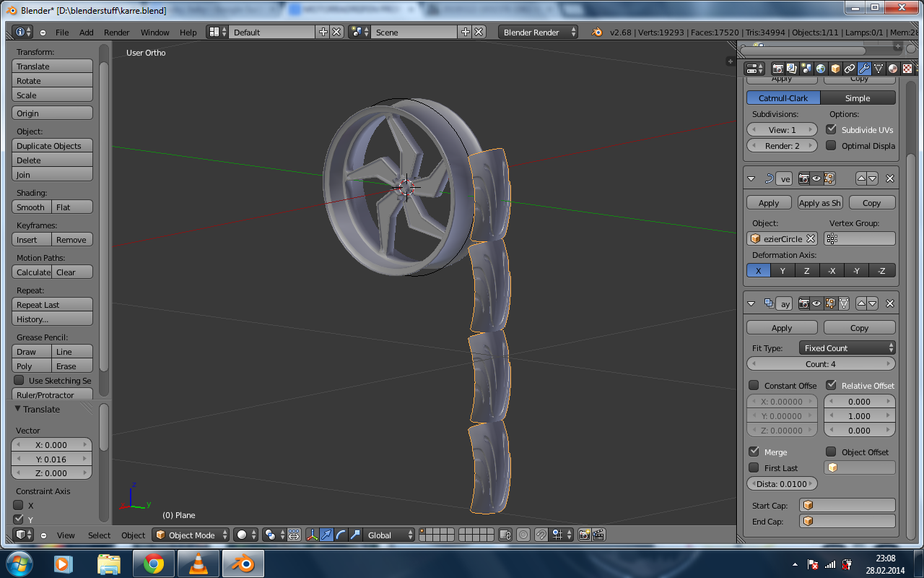Open the Object Data triangle icon
The height and width of the screenshot is (578, 924).
879,69
